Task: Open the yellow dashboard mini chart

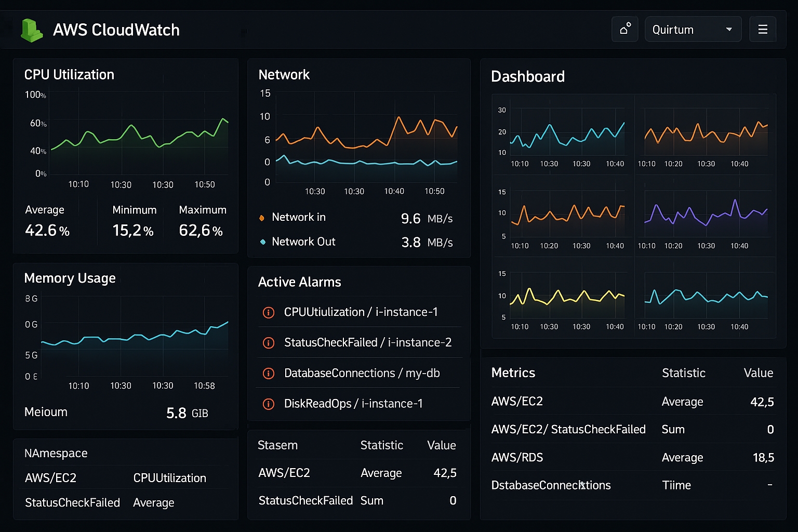Action: (x=567, y=296)
